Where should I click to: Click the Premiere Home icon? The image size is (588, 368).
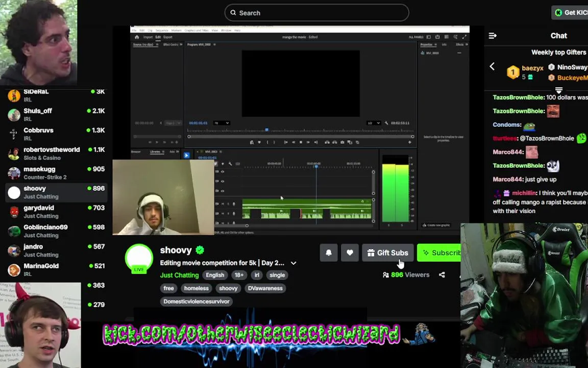[137, 37]
